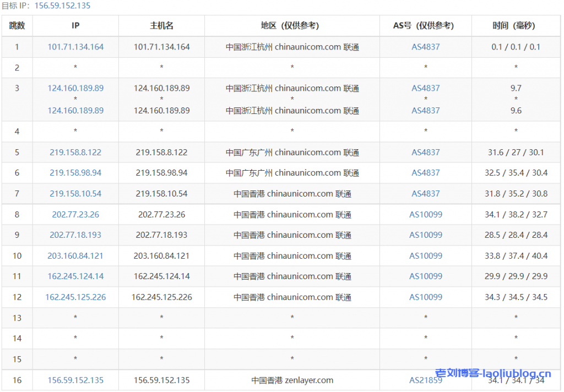Click IP column link 162.245.125.226

point(75,297)
